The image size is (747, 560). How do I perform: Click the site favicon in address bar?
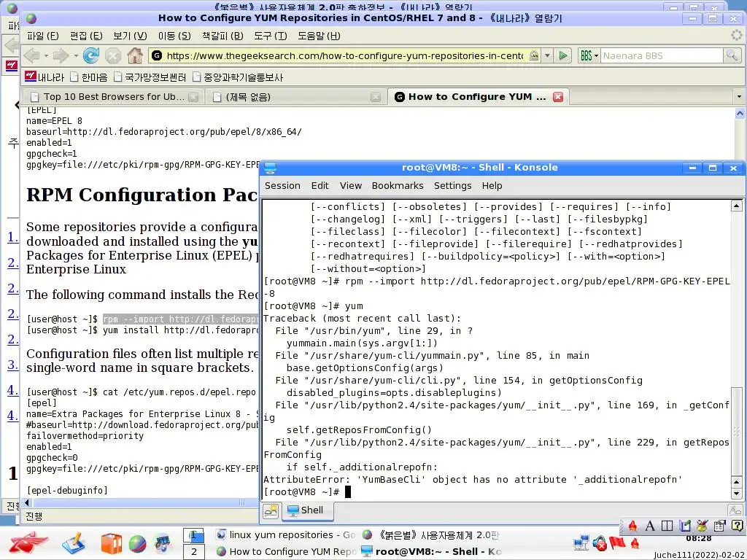[x=156, y=55]
